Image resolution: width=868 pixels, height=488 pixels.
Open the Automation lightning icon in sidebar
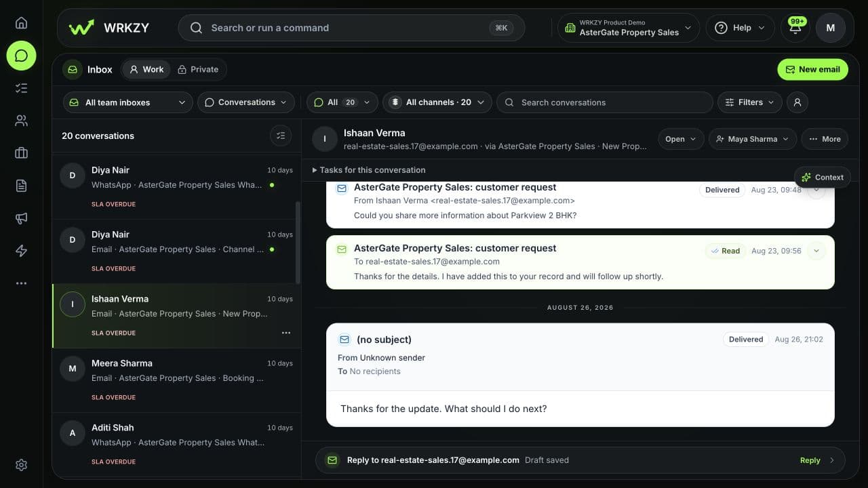click(x=21, y=251)
